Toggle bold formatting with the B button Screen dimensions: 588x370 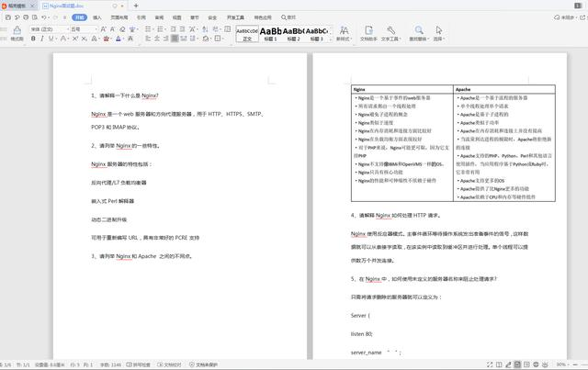[x=33, y=39]
